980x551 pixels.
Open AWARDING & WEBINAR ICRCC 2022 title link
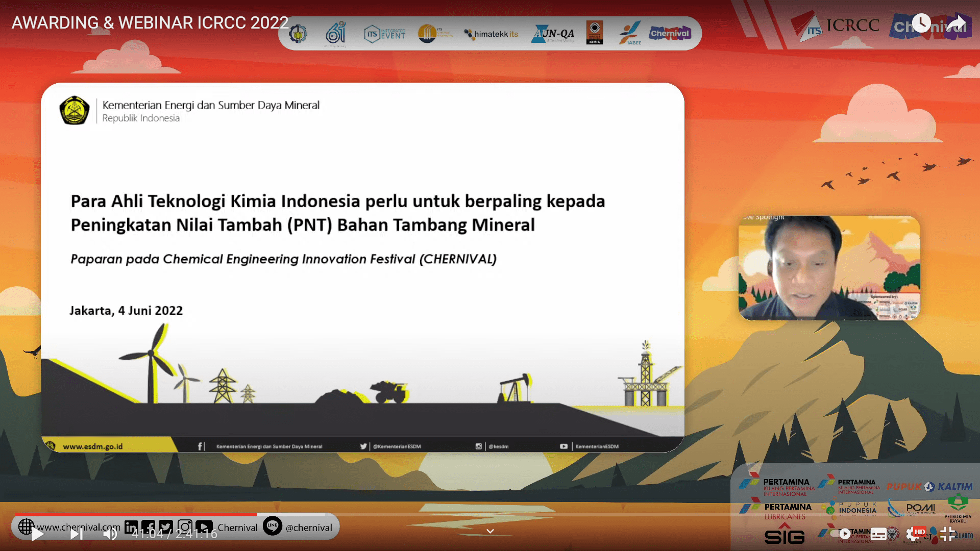click(150, 23)
